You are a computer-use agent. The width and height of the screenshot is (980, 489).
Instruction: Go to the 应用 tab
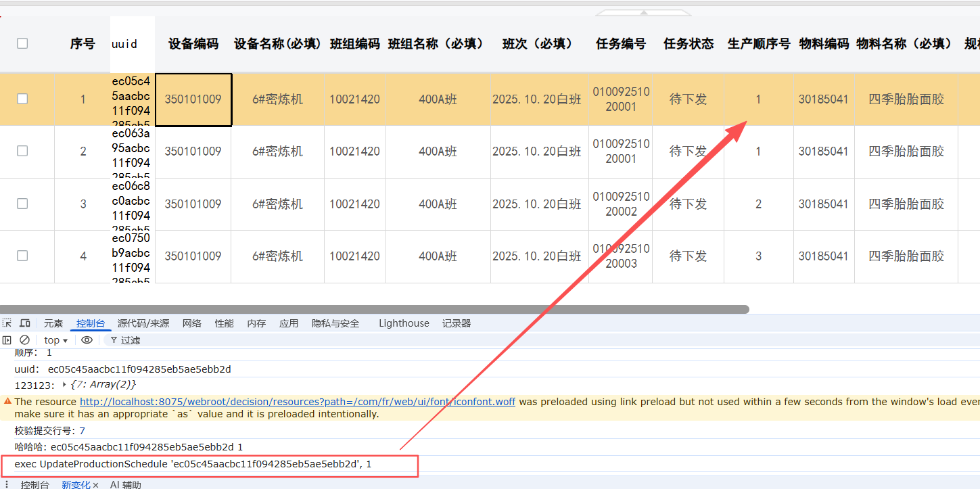point(289,323)
